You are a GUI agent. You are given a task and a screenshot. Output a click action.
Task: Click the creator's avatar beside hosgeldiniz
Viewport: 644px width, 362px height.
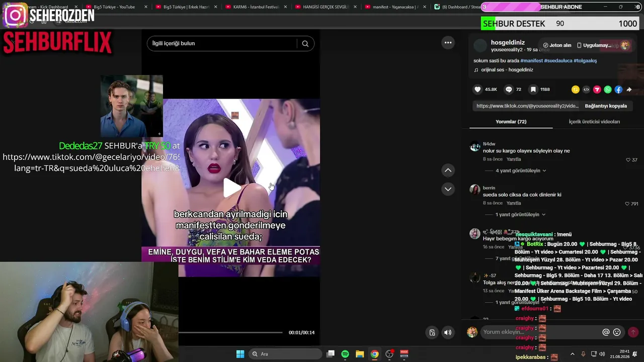(480, 46)
